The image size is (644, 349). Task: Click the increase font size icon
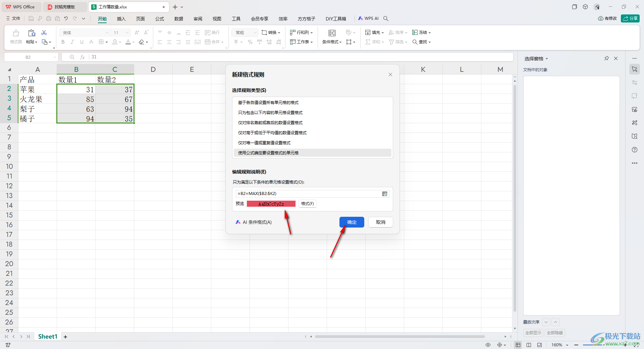pyautogui.click(x=137, y=33)
